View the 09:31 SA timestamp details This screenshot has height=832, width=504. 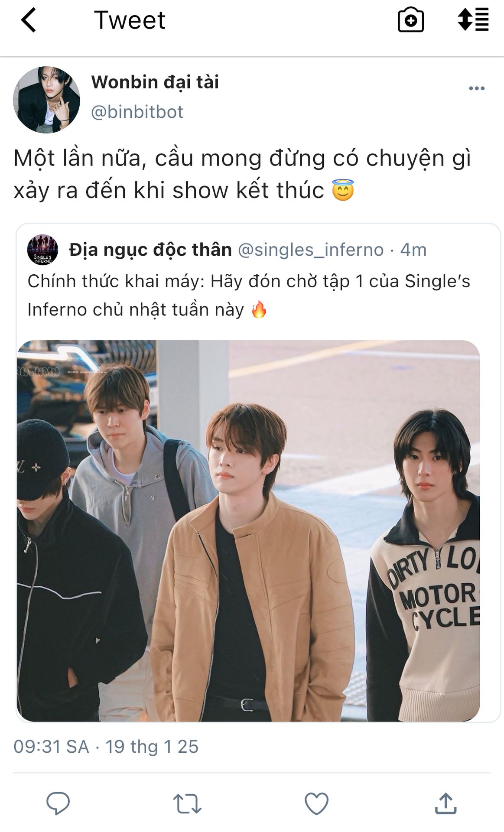(x=106, y=747)
